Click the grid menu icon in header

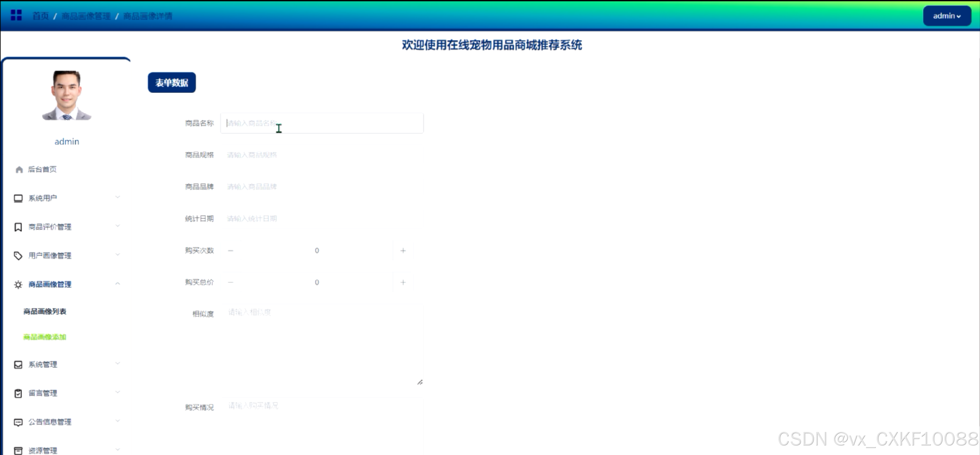[x=16, y=15]
